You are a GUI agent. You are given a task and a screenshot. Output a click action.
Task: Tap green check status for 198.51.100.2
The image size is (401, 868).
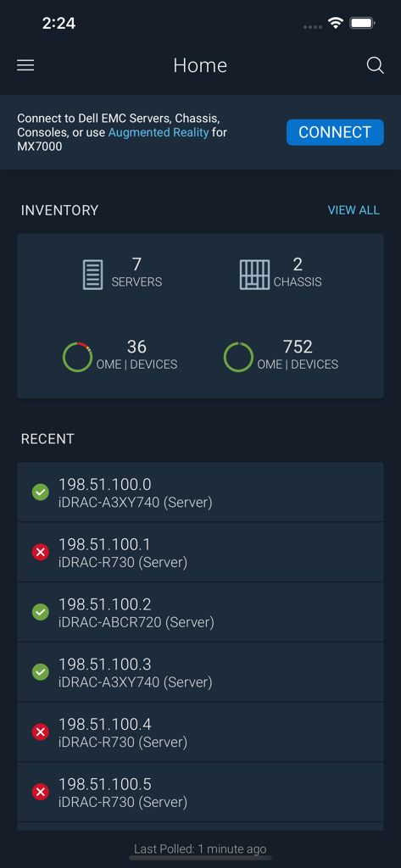(x=41, y=612)
